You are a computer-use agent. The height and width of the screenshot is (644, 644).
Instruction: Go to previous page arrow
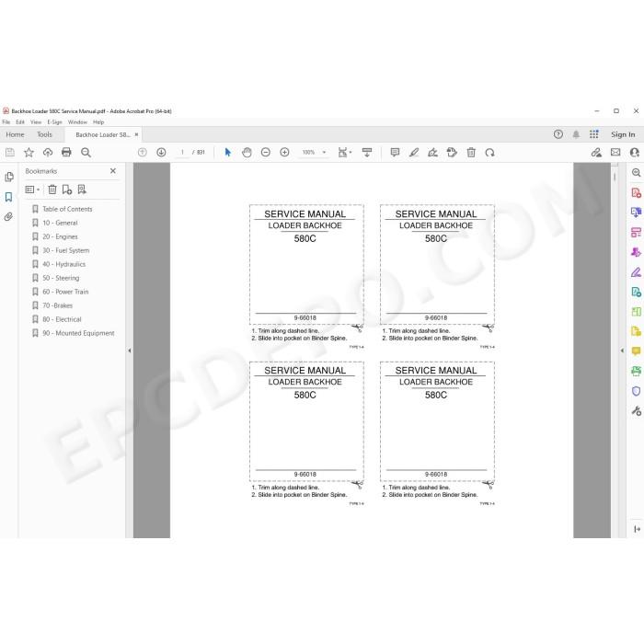pos(143,153)
